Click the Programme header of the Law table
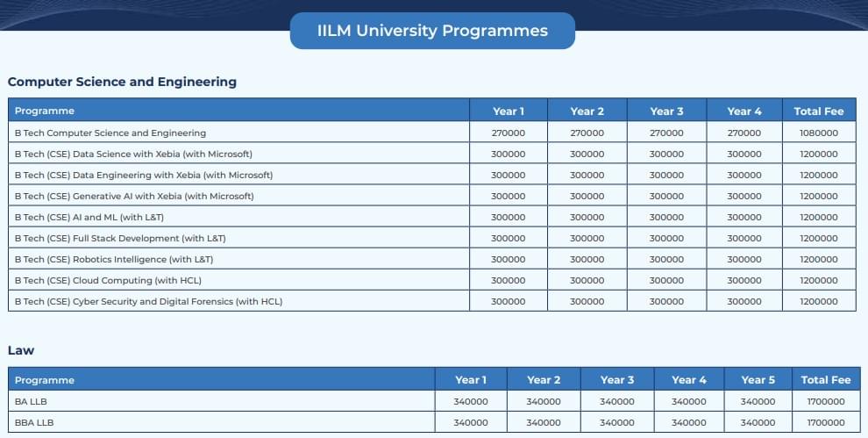 coord(45,380)
